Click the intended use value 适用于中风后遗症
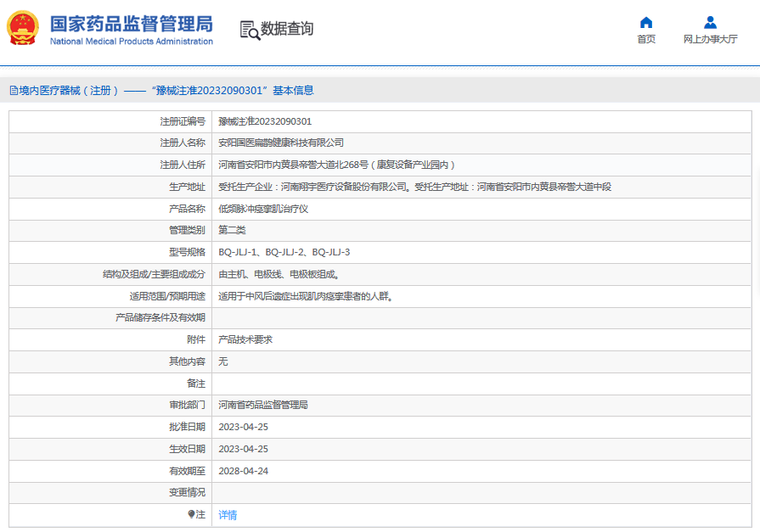The height and width of the screenshot is (532, 760). (305, 296)
